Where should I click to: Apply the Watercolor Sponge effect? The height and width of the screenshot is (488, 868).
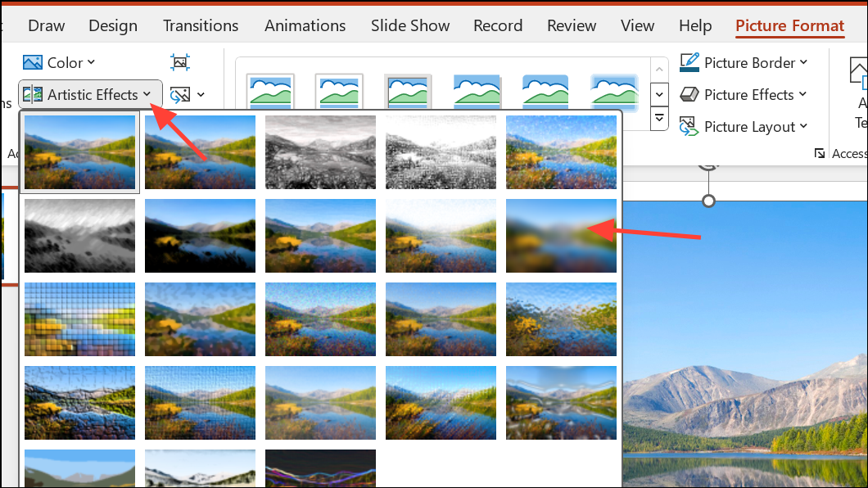[201, 319]
